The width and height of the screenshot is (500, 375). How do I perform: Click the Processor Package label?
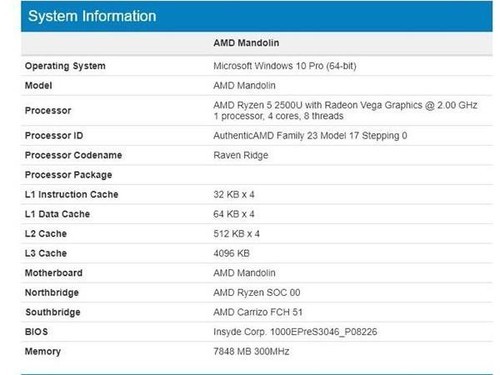pyautogui.click(x=68, y=175)
